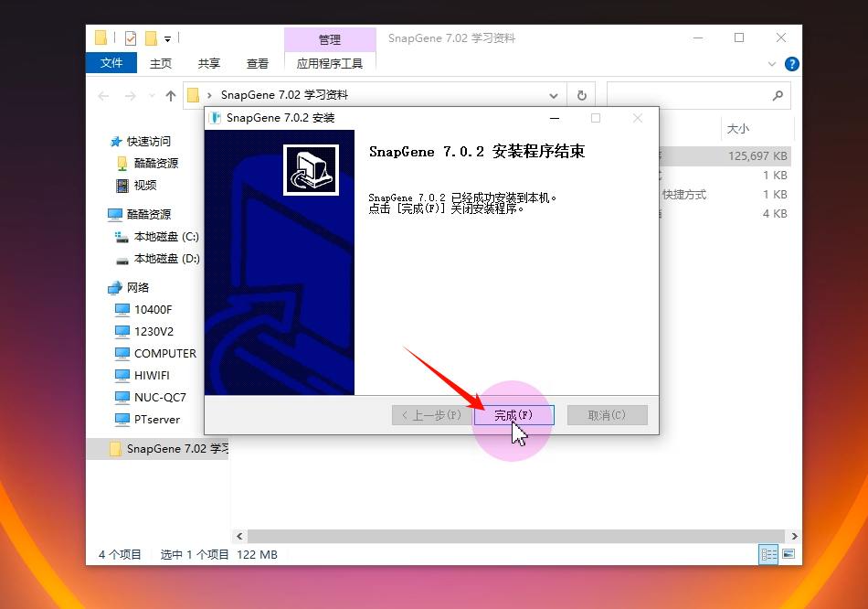Viewport: 868px width, 609px height.
Task: Click the Explorer help question mark icon
Action: (792, 64)
